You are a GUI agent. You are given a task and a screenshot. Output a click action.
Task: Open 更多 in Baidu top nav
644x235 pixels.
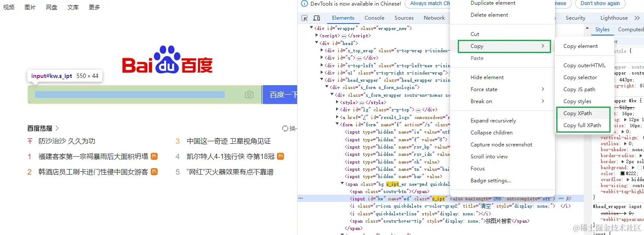pyautogui.click(x=95, y=7)
